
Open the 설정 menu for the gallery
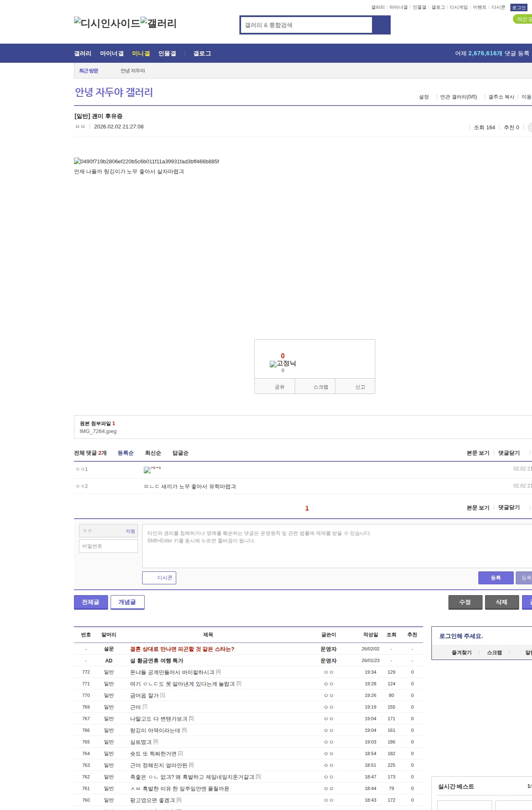point(424,97)
